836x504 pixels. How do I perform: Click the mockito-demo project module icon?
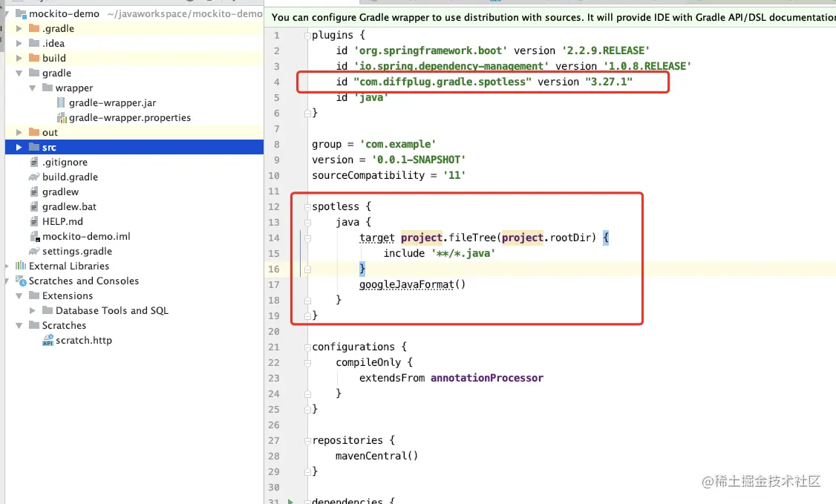21,14
